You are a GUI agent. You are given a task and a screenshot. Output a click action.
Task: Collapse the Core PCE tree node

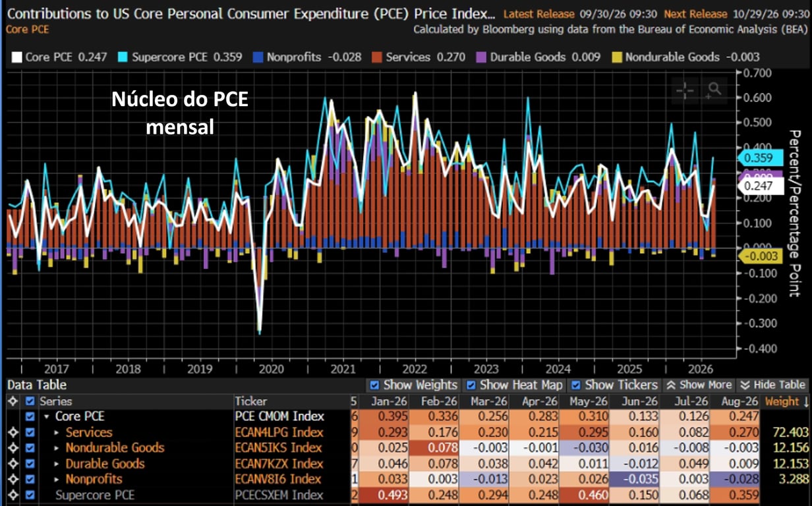[47, 417]
